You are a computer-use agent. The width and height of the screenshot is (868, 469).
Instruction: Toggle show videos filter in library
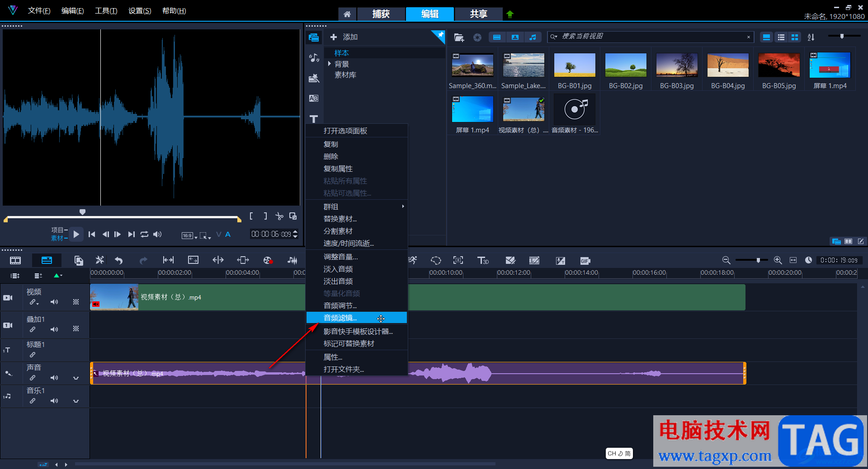pos(497,38)
